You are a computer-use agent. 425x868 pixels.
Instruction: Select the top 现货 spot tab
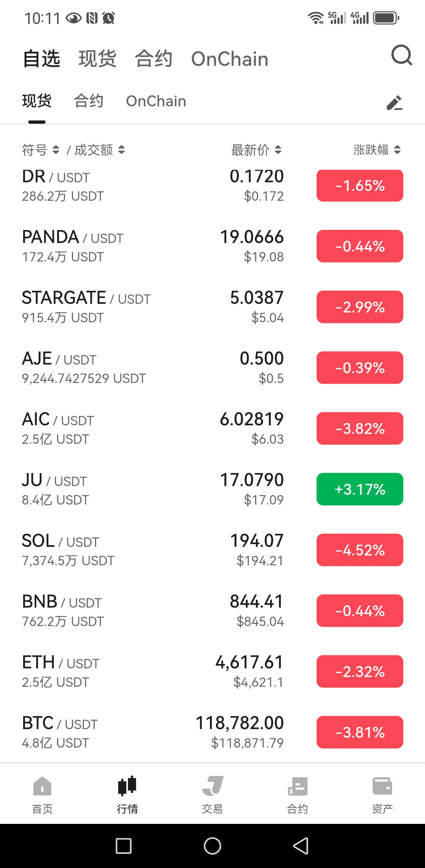98,59
